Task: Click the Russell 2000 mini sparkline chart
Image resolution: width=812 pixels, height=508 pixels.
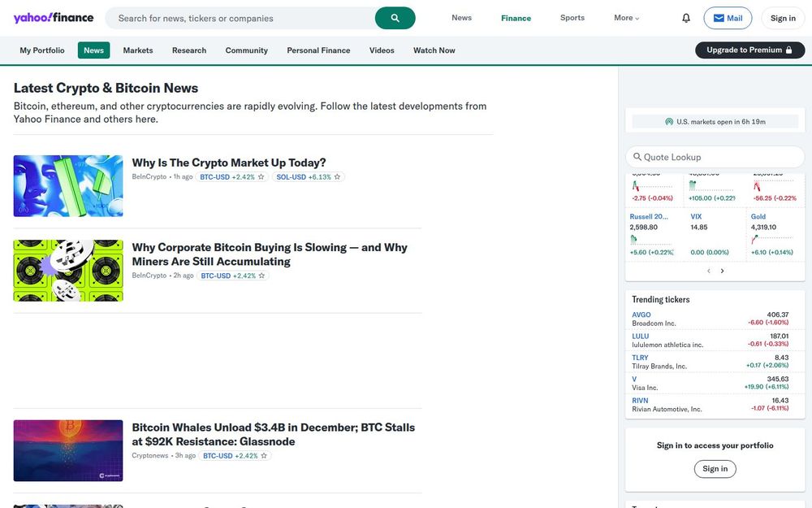Action: (651, 240)
